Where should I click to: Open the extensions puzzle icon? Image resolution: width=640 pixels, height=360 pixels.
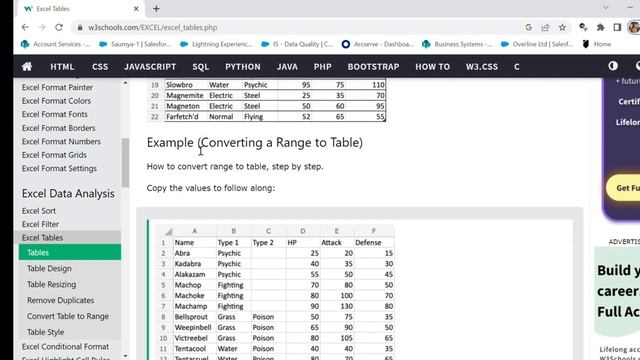click(600, 27)
